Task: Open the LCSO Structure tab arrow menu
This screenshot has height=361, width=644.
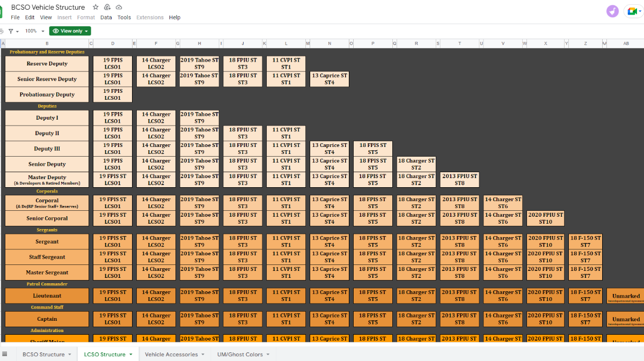Action: click(x=130, y=355)
